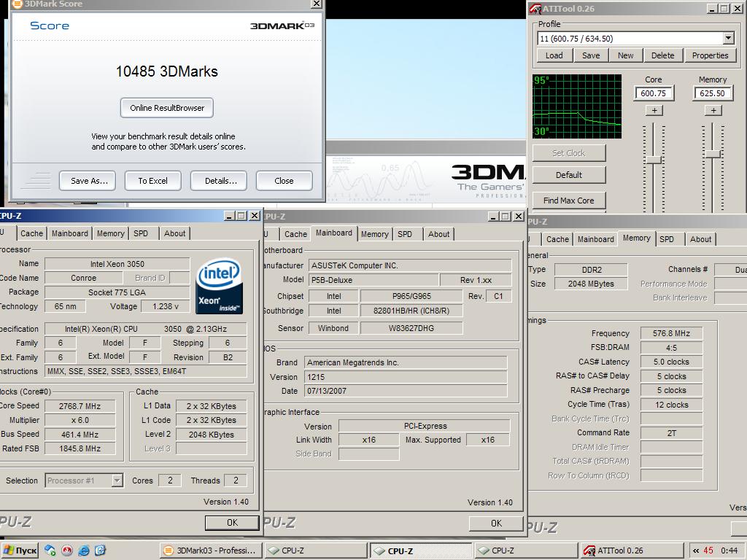This screenshot has width=747, height=560.
Task: Click Close in 3DMark Score dialog
Action: (x=284, y=181)
